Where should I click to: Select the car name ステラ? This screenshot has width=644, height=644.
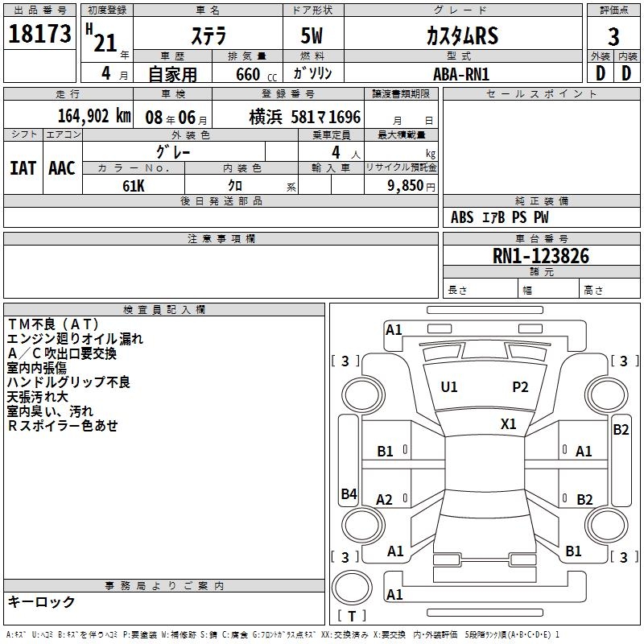(208, 35)
